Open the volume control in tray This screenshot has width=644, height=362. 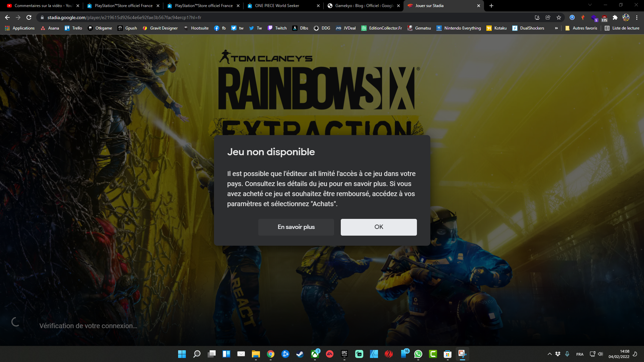tap(600, 354)
